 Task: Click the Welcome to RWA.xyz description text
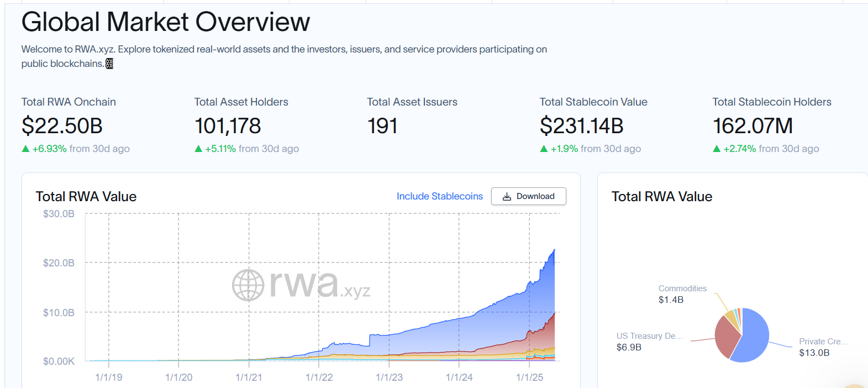(x=284, y=56)
